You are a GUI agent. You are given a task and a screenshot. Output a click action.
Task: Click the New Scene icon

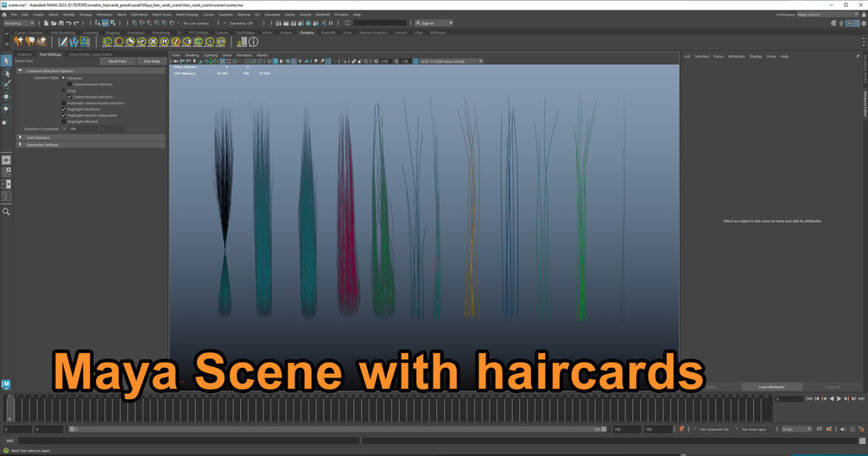pyautogui.click(x=47, y=23)
